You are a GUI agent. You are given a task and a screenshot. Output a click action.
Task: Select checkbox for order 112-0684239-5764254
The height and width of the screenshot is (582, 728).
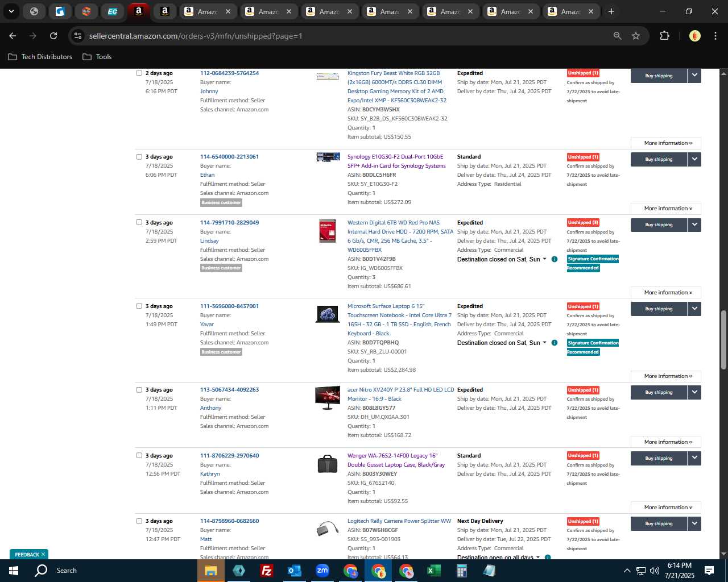[x=139, y=73]
